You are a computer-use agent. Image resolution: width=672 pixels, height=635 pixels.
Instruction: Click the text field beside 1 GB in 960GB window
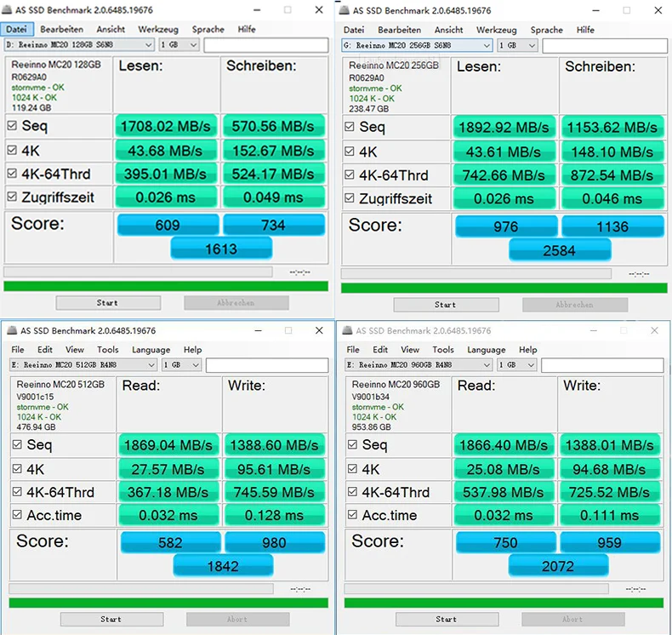coord(602,365)
